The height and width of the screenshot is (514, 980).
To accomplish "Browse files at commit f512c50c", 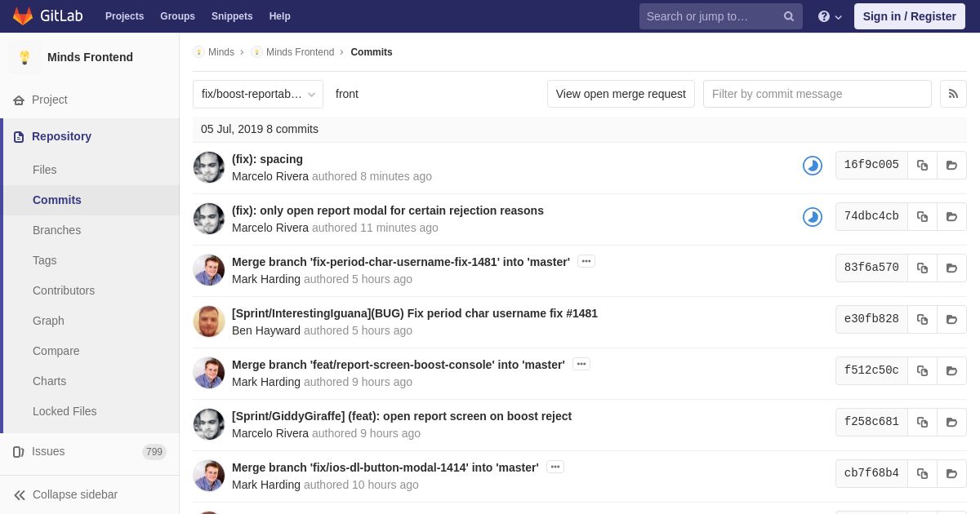I will 951,370.
